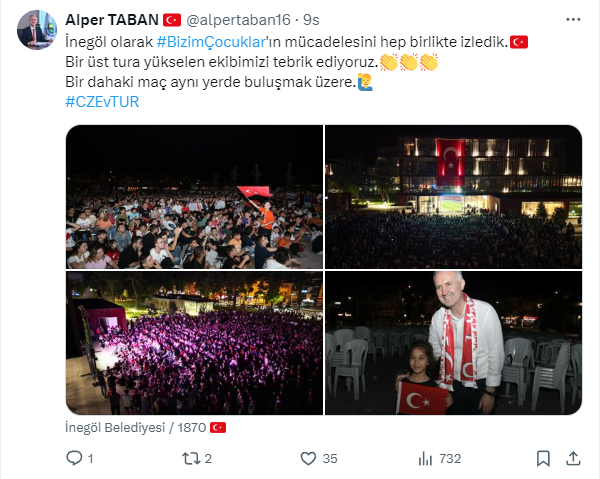Viewport: 600px width, 479px height.
Task: Open the three-dot more options menu
Action: point(573,20)
